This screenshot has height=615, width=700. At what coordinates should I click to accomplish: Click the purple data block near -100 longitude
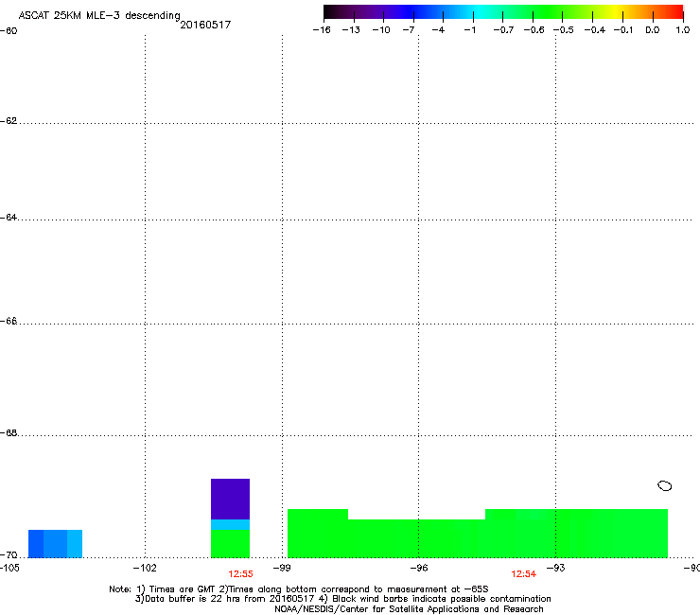click(230, 499)
